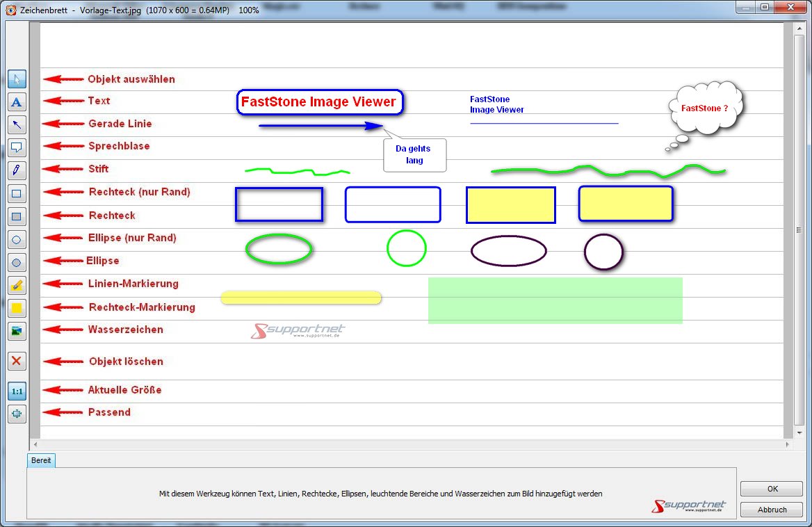Select the Text tool icon

pos(17,102)
